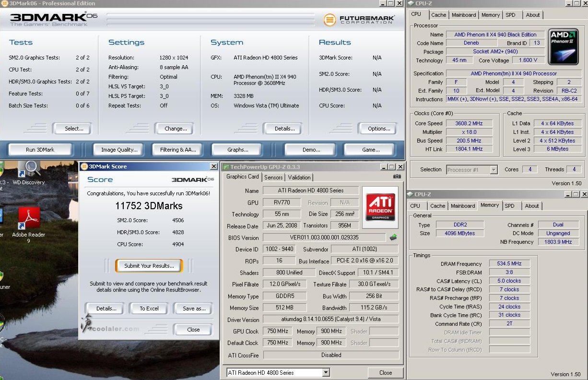
Task: Click the Driver Version field in GPU-Z
Action: 331,320
